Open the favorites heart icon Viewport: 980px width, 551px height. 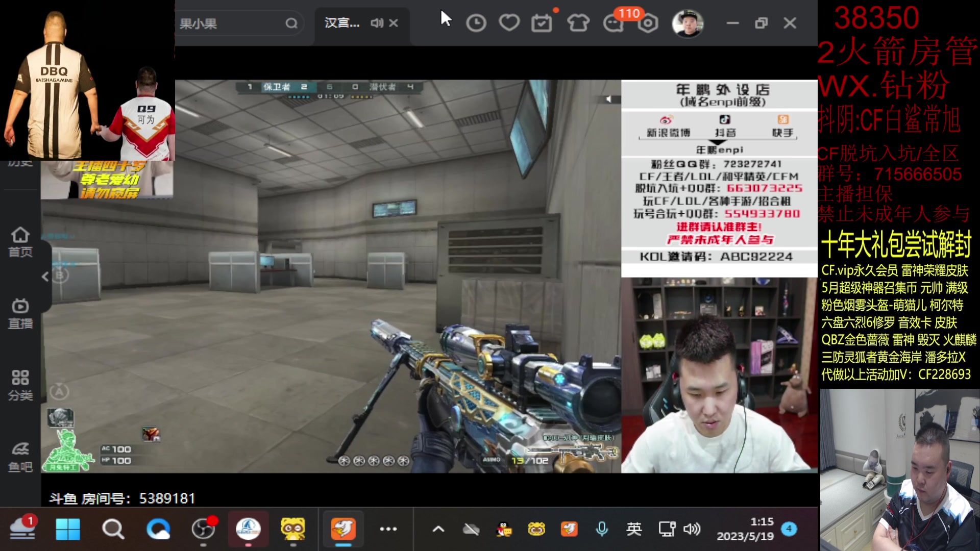[x=509, y=23]
